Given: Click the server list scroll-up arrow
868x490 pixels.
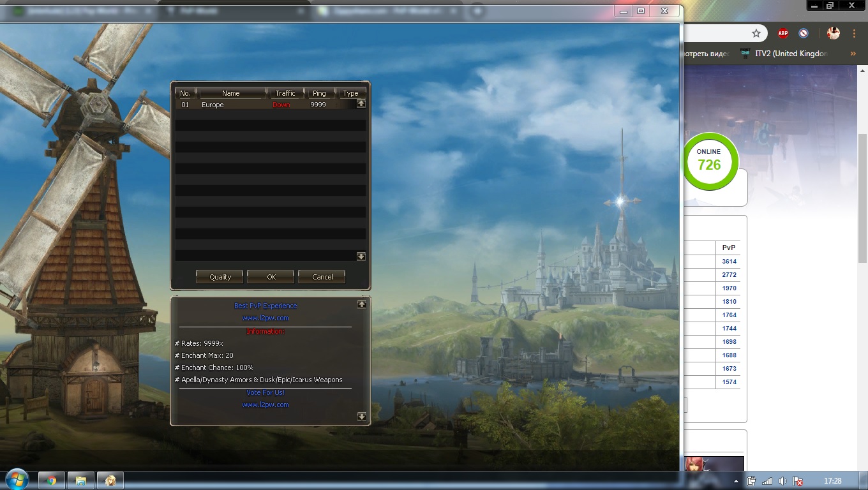Looking at the screenshot, I should coord(361,103).
